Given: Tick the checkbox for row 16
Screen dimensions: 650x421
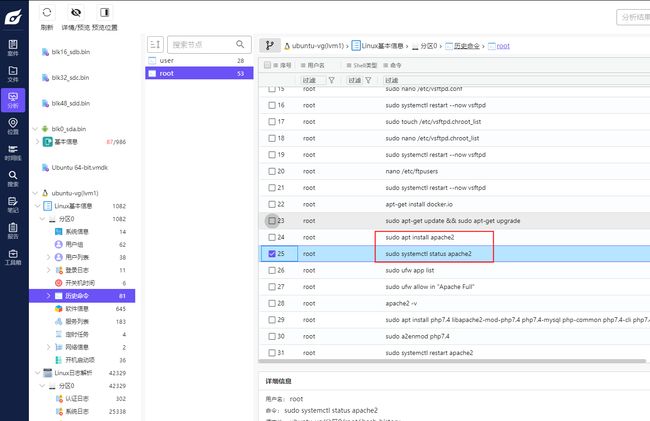Looking at the screenshot, I should (272, 105).
